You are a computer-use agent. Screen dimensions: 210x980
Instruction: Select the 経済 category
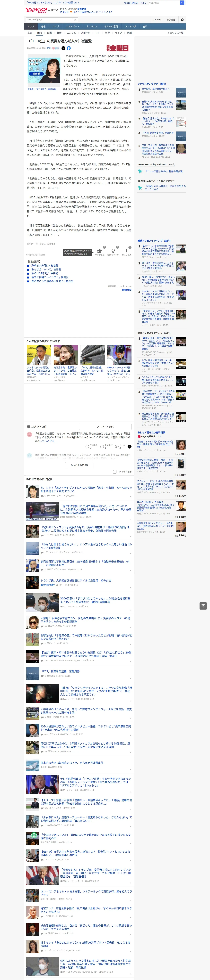(59, 33)
